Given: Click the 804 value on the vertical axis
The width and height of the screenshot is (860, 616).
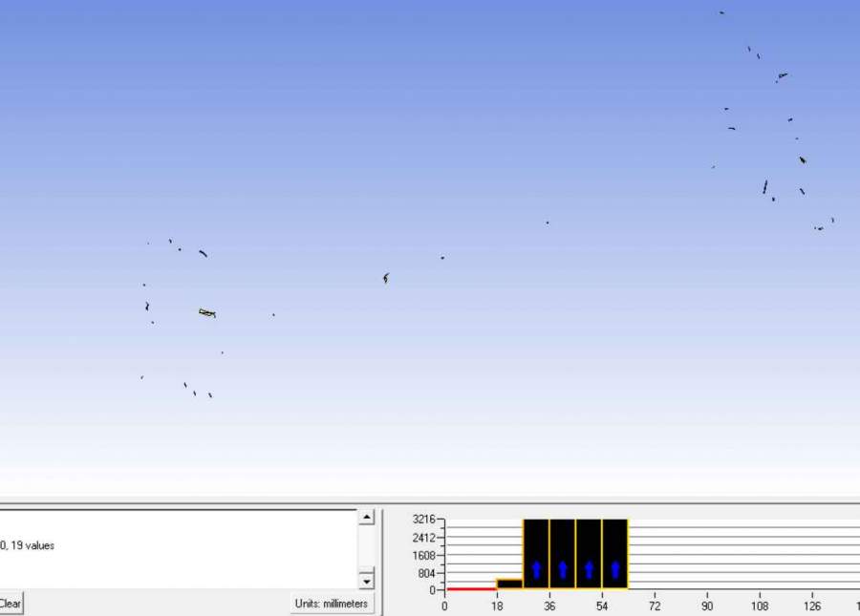Looking at the screenshot, I should click(426, 573).
